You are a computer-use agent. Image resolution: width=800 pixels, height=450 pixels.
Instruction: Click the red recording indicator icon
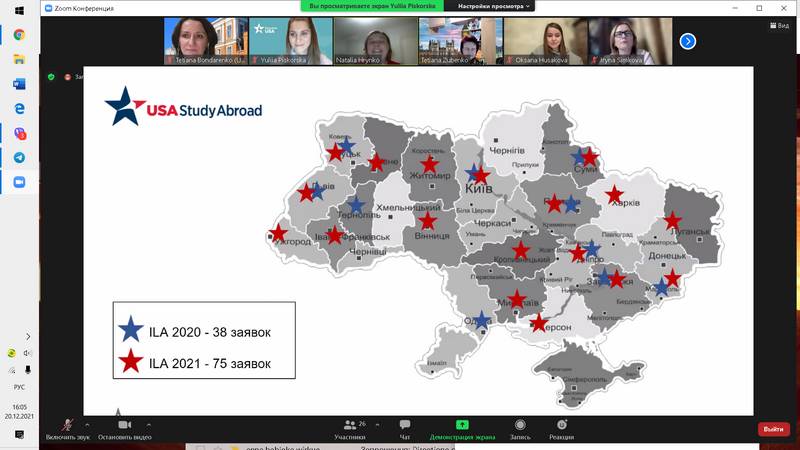coord(67,77)
